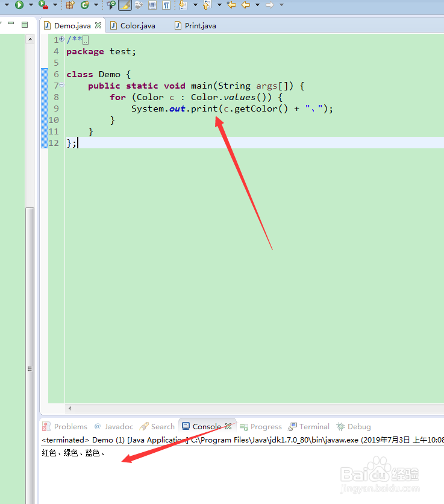The width and height of the screenshot is (444, 504).
Task: Expand the folded comment on line 1
Action: click(x=61, y=39)
